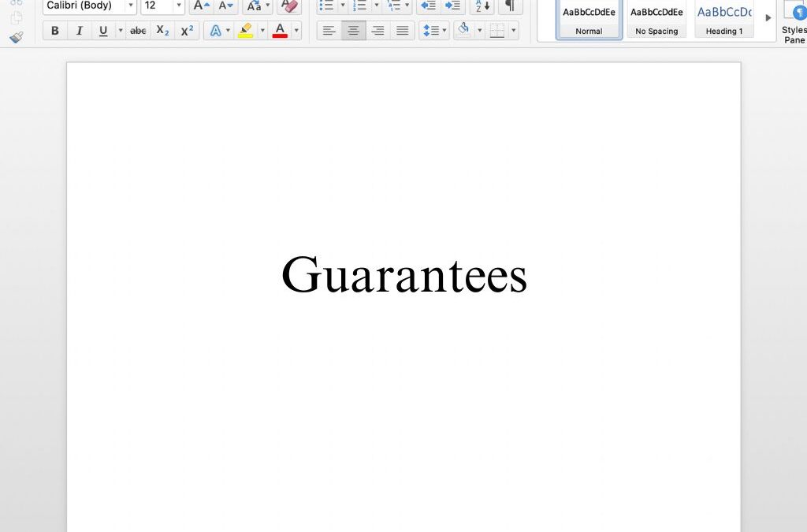Toggle subscript formatting
807x532 pixels.
coord(162,31)
